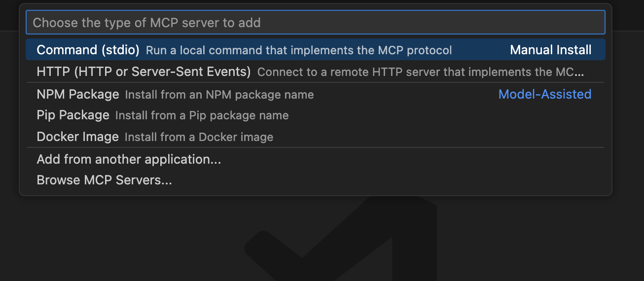Click the 'Run a local command' description

[299, 50]
